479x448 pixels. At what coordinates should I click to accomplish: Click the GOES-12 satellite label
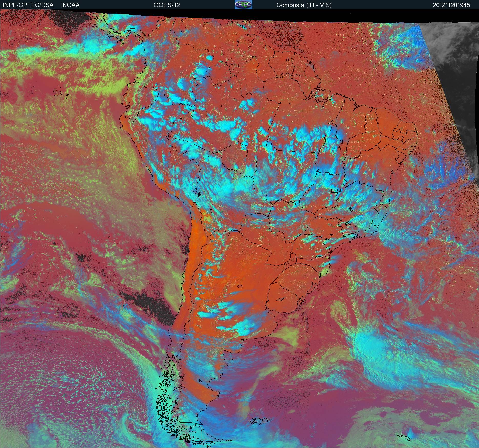point(166,5)
